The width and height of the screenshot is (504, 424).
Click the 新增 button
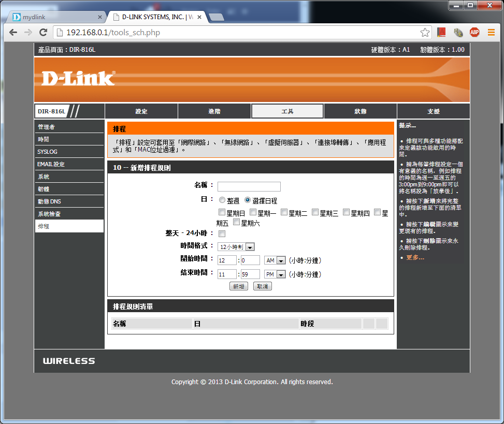tap(238, 286)
